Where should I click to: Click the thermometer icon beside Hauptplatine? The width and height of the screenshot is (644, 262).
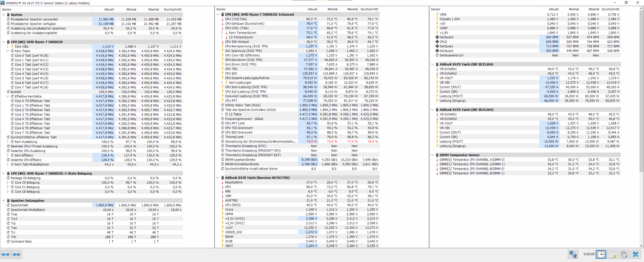tap(223, 182)
